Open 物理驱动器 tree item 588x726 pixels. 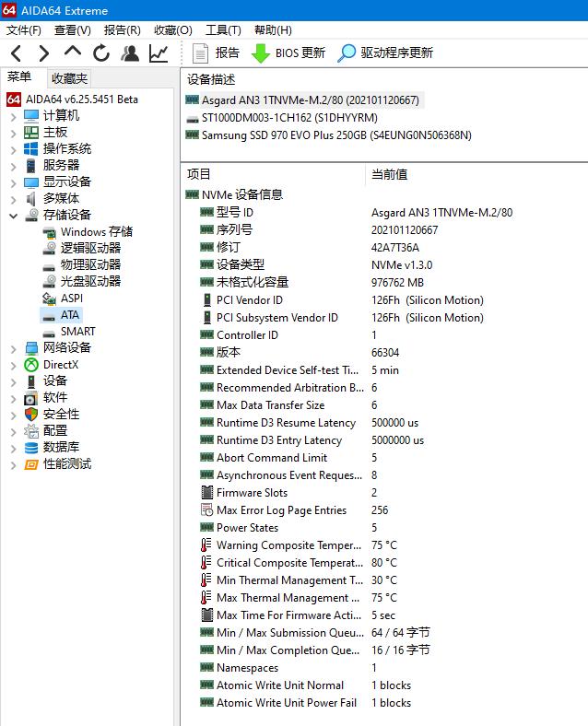point(82,264)
